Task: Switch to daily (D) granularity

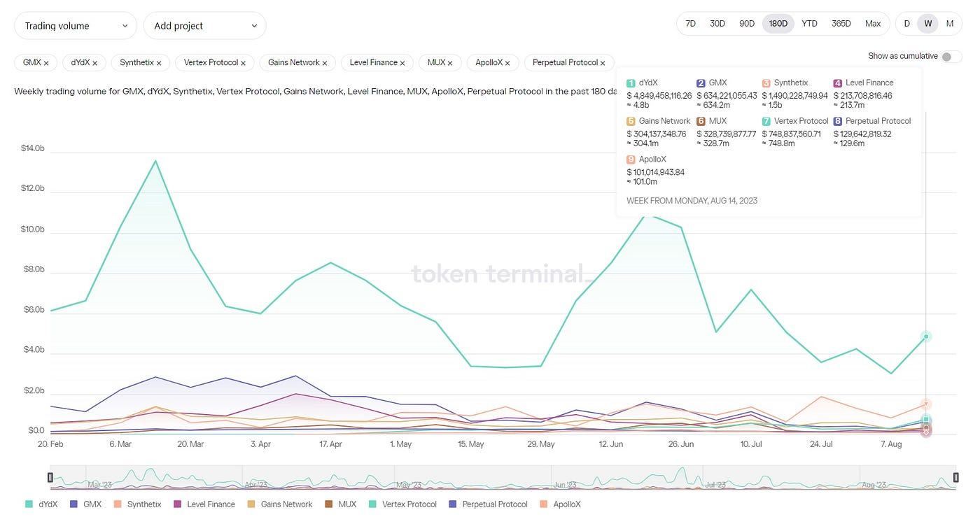Action: [x=907, y=24]
